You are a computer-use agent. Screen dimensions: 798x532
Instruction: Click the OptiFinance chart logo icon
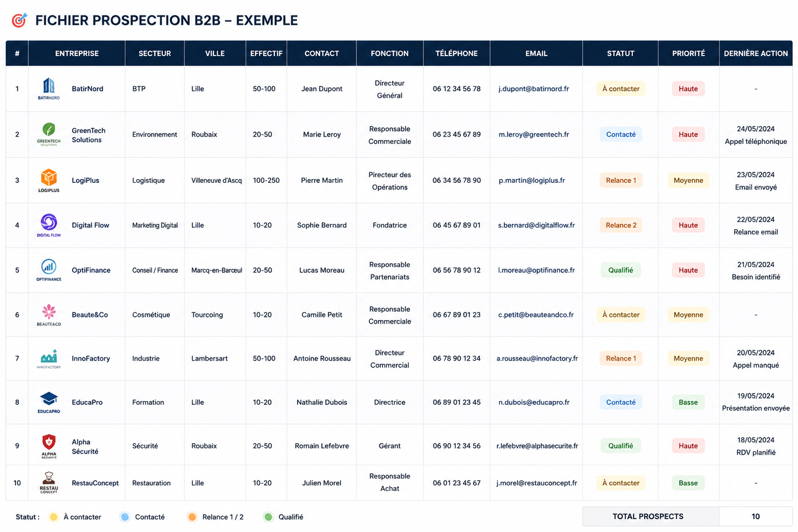pos(49,270)
